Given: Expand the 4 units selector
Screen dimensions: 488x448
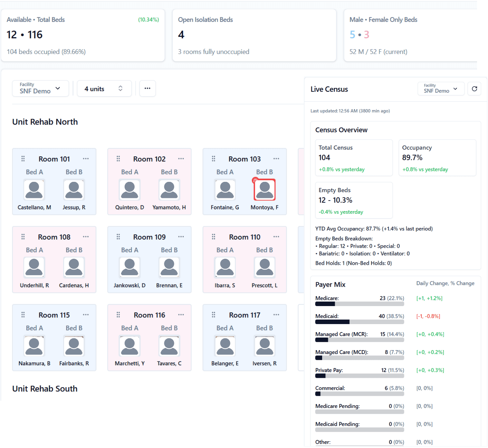Looking at the screenshot, I should 104,89.
